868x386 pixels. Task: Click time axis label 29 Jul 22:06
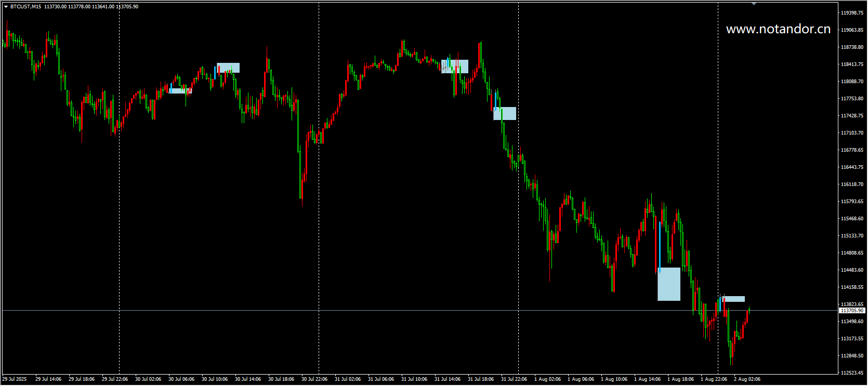coord(115,379)
